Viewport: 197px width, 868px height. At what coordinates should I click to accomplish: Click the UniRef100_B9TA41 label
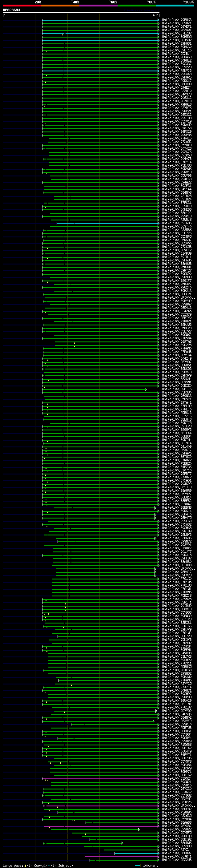[x=177, y=403]
